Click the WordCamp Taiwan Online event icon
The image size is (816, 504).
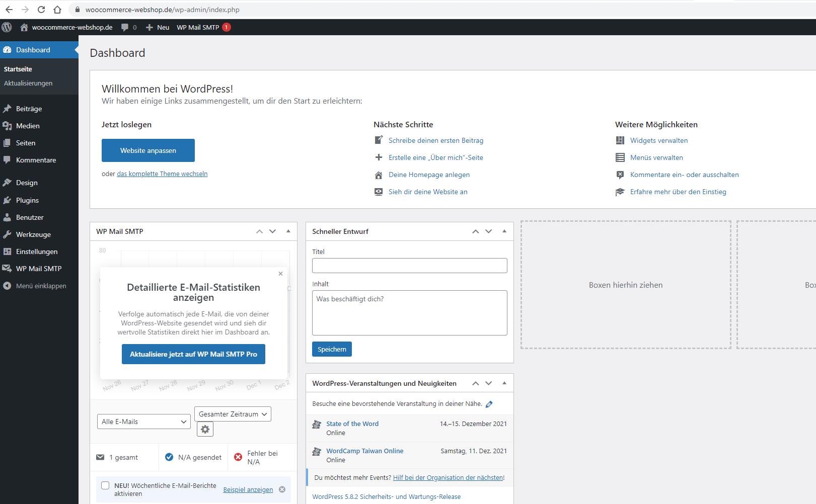tap(317, 452)
